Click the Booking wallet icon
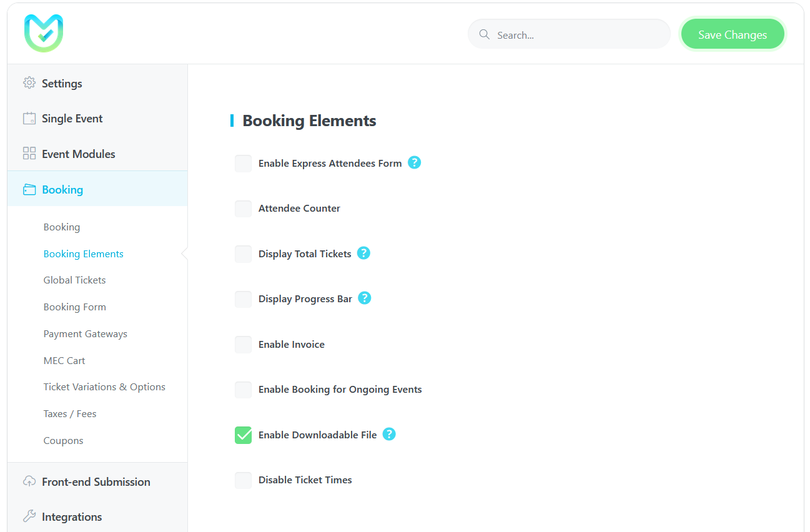This screenshot has width=810, height=532. coord(29,189)
